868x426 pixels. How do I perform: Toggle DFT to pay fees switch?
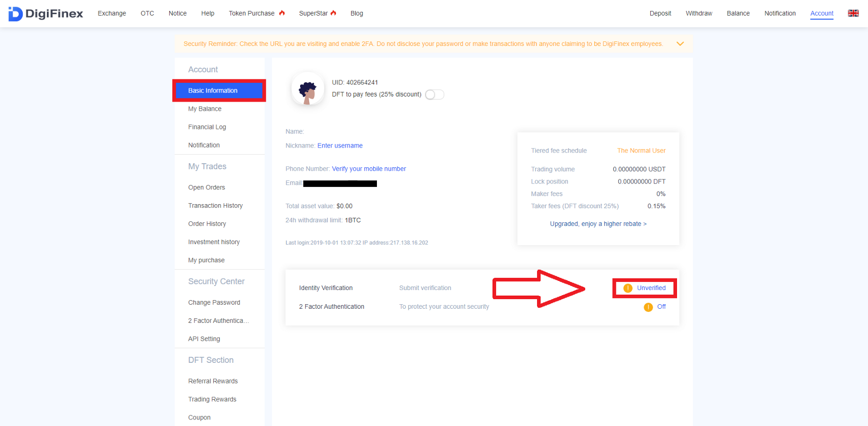435,94
